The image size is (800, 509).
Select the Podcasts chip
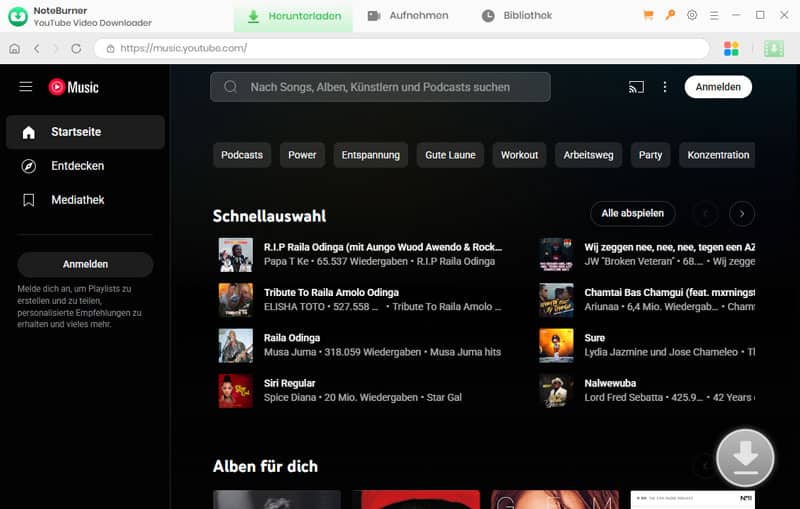point(242,155)
